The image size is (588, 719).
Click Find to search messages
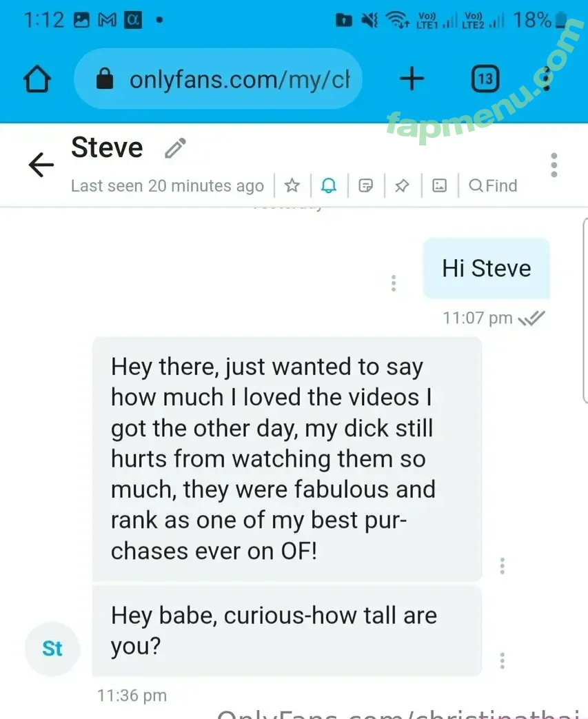(493, 185)
